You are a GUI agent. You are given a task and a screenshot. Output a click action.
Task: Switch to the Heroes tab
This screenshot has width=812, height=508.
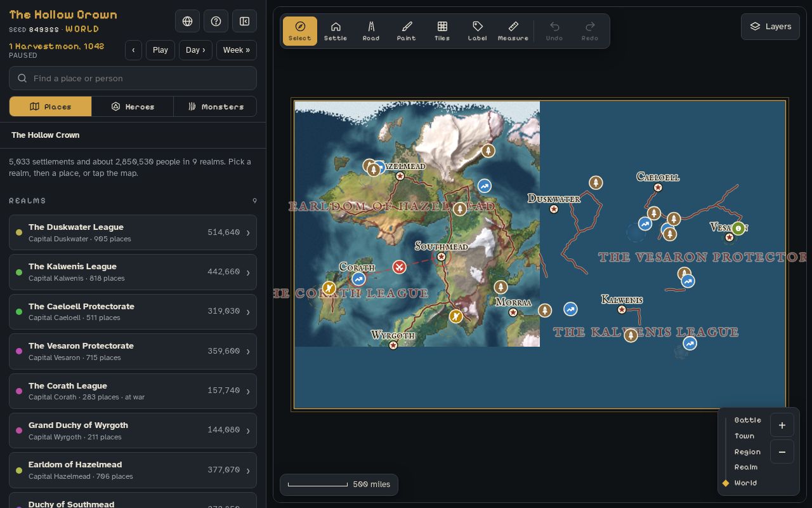coord(133,107)
